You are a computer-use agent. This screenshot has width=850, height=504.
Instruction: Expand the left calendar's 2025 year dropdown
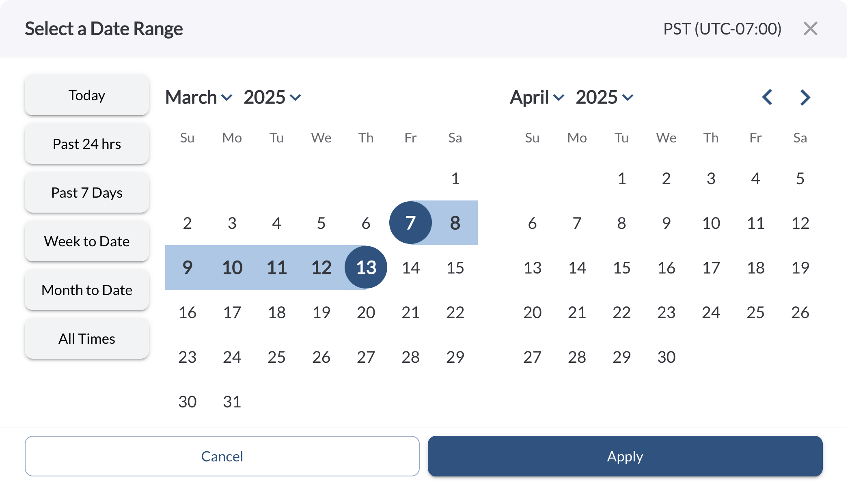(272, 97)
